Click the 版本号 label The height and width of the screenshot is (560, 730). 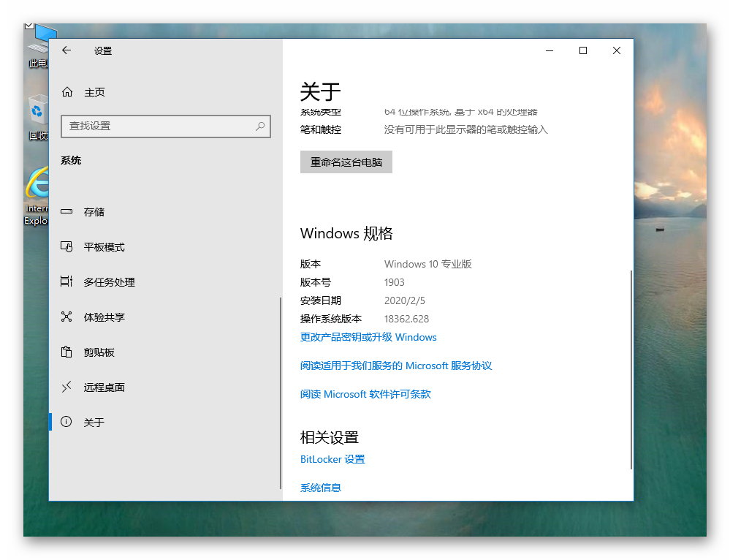[x=316, y=282]
